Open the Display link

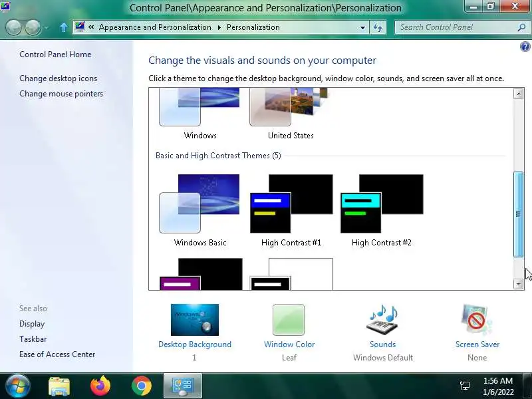(32, 324)
